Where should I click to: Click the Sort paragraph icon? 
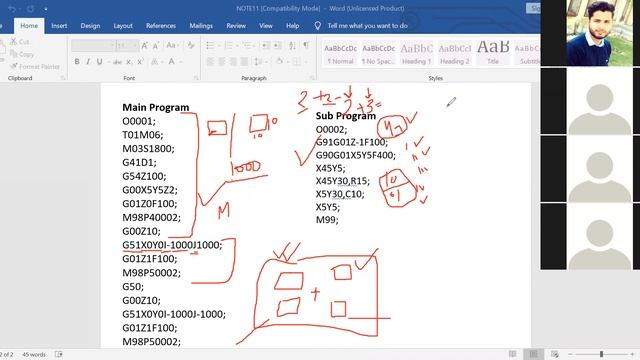[292, 45]
